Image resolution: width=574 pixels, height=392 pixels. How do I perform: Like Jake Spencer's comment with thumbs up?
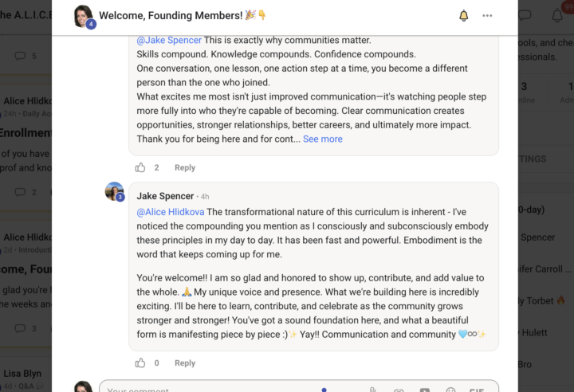140,363
